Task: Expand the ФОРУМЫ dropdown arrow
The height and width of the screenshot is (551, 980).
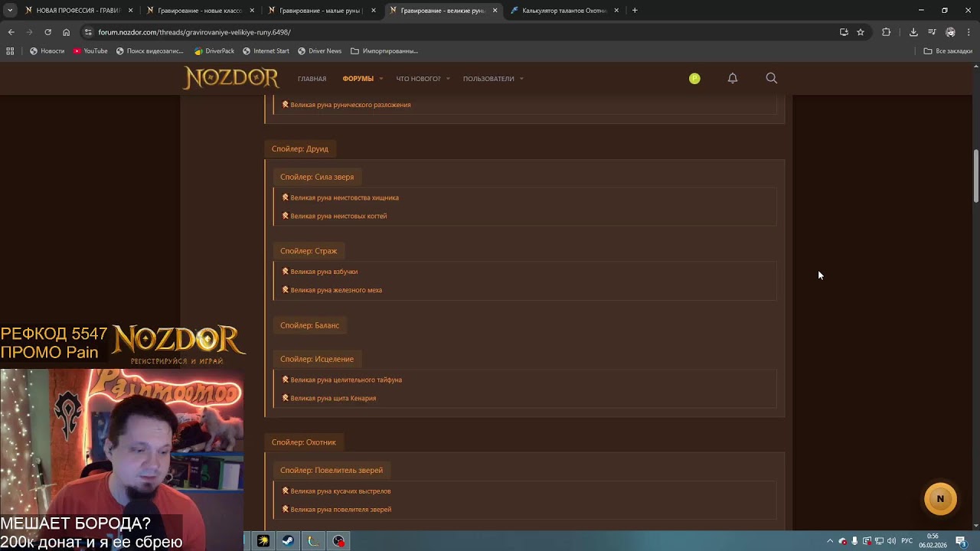Action: click(381, 79)
